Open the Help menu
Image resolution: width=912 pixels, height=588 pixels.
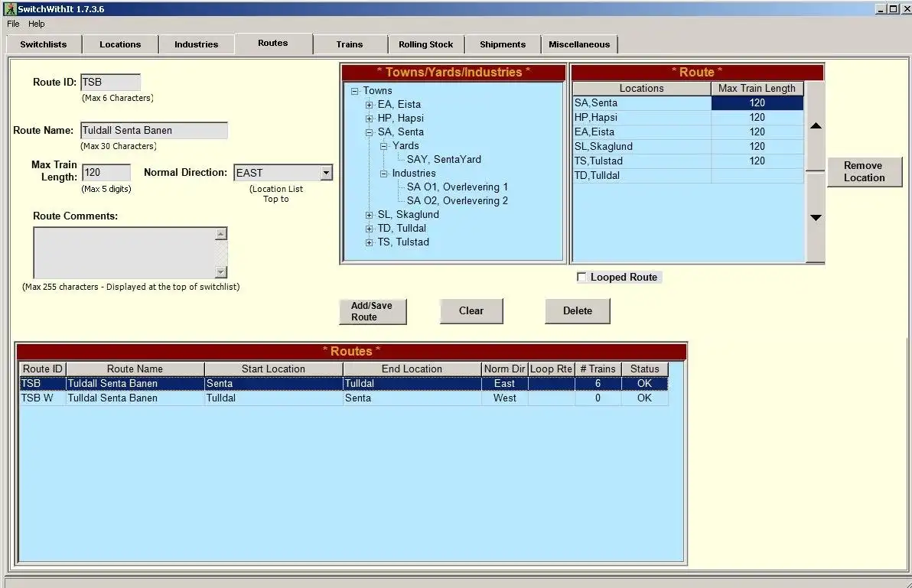(36, 24)
